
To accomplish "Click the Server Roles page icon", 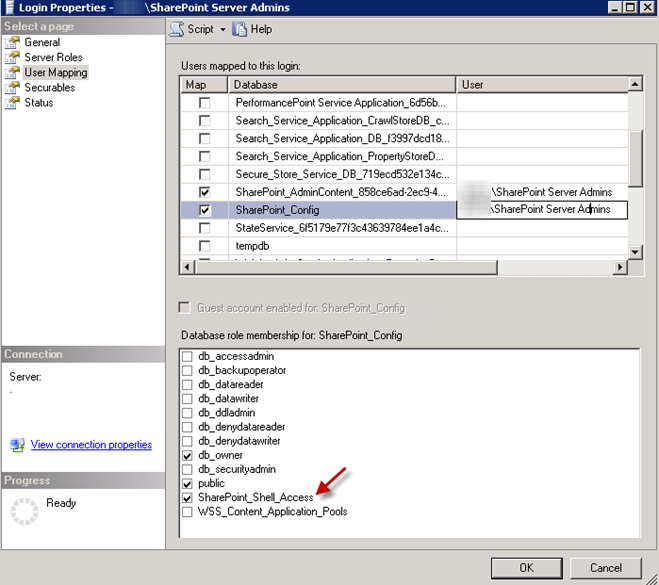I will coord(13,57).
